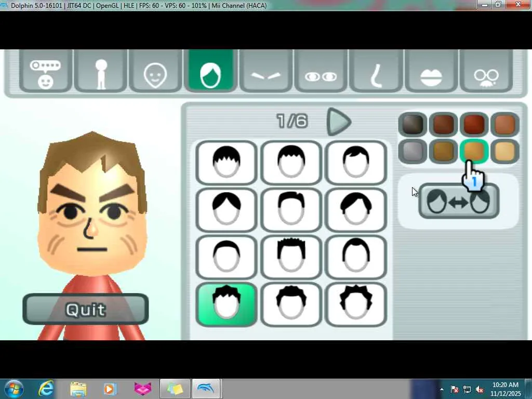Viewport: 532px width, 399px height.
Task: Choose the thin receding hairstyle, third row left
Action: 227,258
